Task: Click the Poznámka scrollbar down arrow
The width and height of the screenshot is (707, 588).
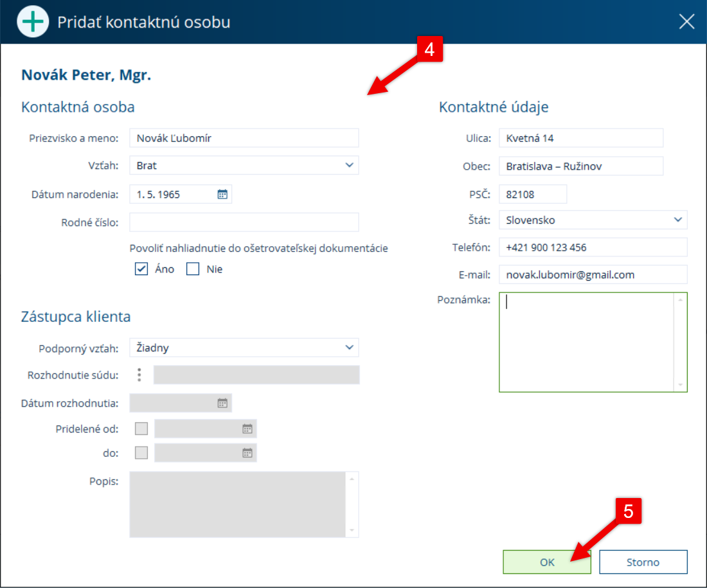Action: 681,385
